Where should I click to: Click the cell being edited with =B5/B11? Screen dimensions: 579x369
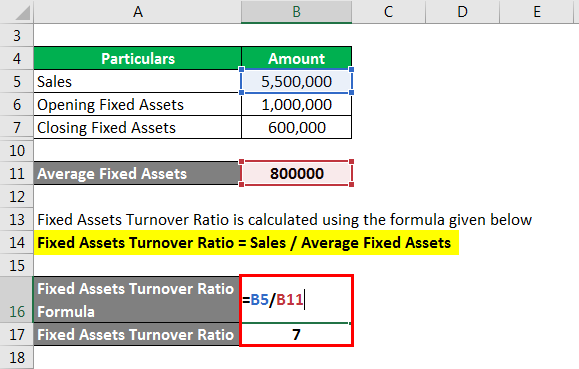click(x=297, y=300)
